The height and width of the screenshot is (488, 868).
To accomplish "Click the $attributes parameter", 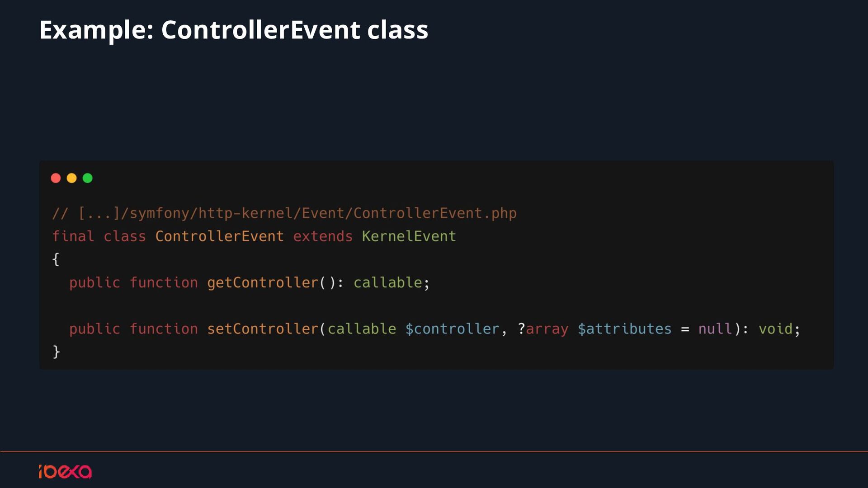I will click(x=624, y=328).
